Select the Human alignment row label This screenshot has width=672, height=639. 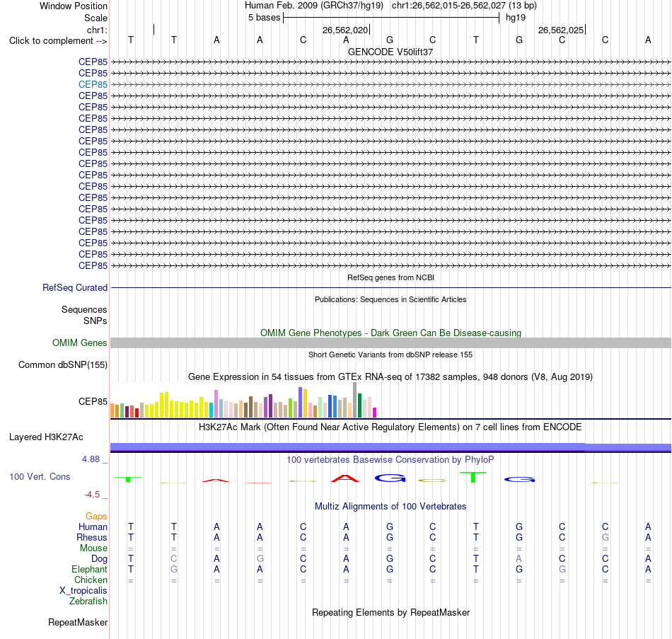(x=93, y=527)
